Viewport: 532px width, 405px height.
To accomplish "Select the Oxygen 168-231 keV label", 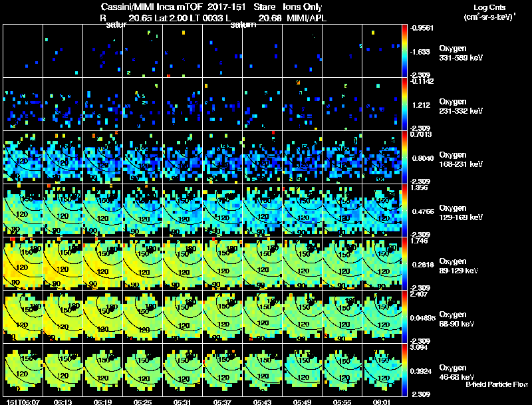I will pos(461,160).
